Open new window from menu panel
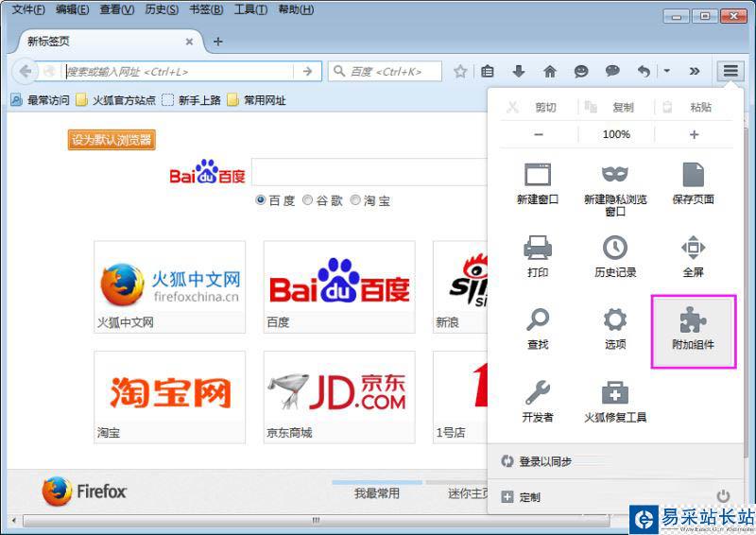This screenshot has height=535, width=756. click(538, 184)
